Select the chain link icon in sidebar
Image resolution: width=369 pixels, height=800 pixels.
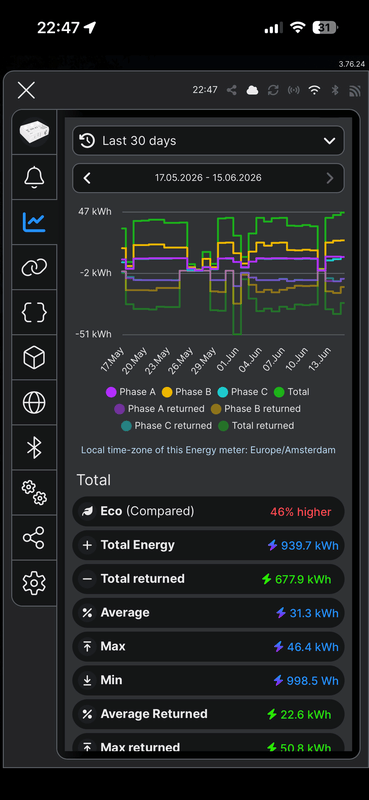(34, 267)
